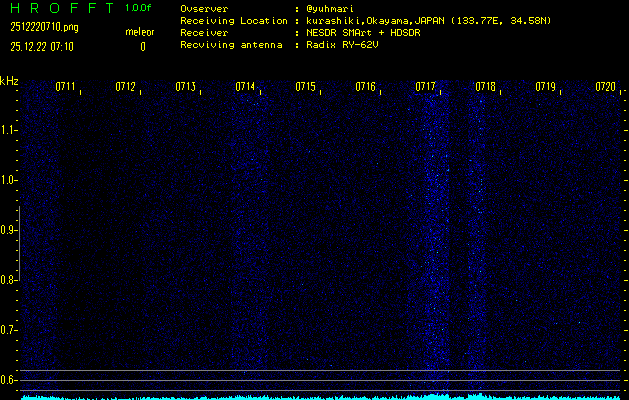629x400 pixels.
Task: Click the 1.1 kHz axis value
Action: coord(8,130)
